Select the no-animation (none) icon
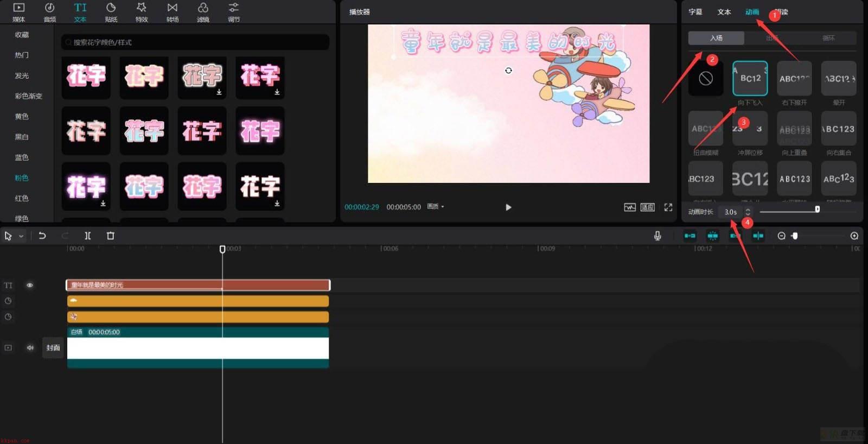This screenshot has width=868, height=444. pyautogui.click(x=706, y=78)
